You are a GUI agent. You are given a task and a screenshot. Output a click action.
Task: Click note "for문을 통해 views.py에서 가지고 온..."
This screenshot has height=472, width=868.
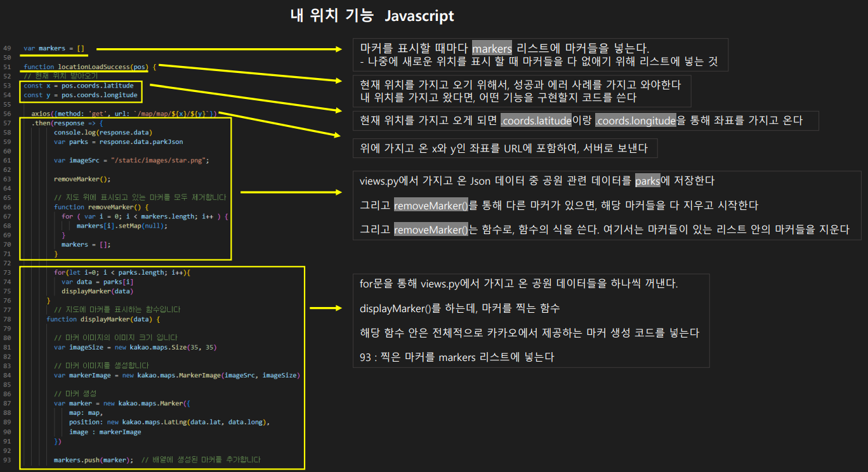pos(518,284)
